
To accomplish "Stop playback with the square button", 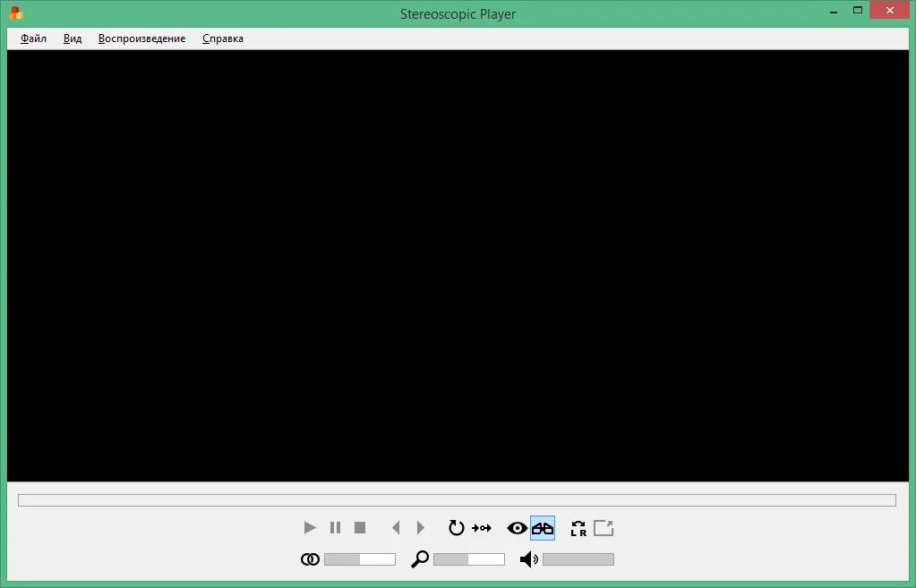I will [360, 528].
